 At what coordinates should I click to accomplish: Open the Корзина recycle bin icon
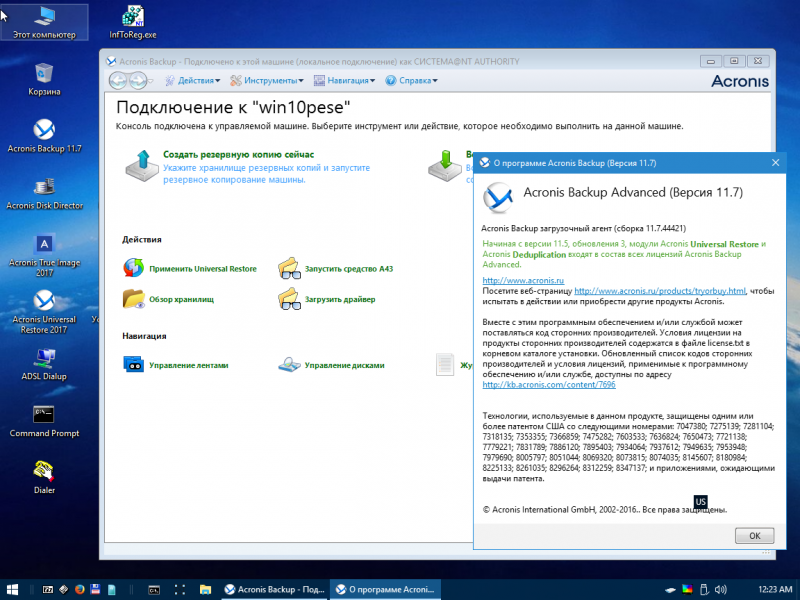(x=44, y=79)
